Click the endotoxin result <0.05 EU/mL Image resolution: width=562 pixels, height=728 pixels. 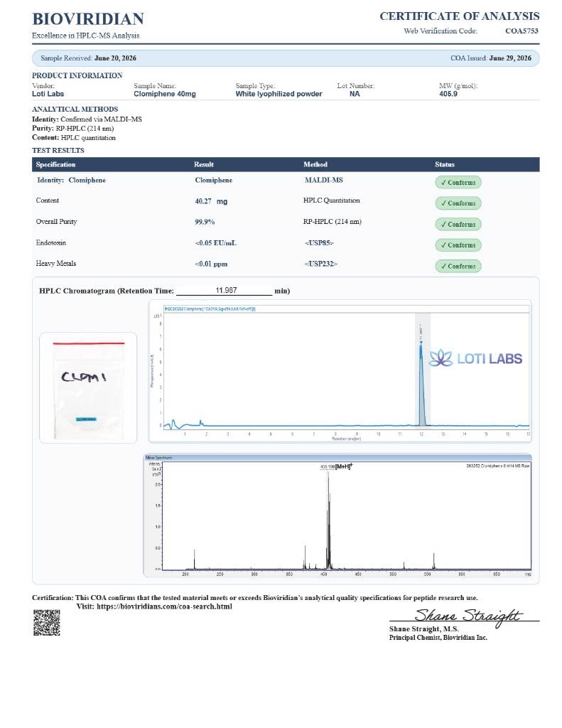coord(215,243)
